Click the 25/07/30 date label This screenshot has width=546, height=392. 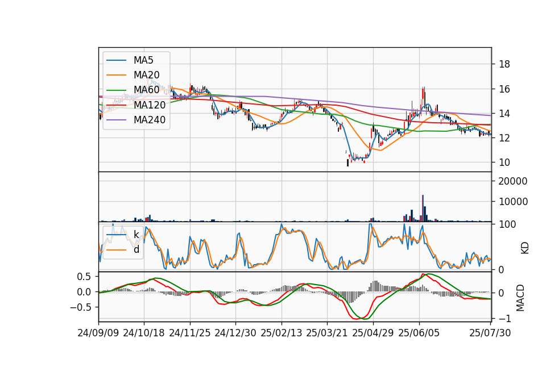pos(490,333)
